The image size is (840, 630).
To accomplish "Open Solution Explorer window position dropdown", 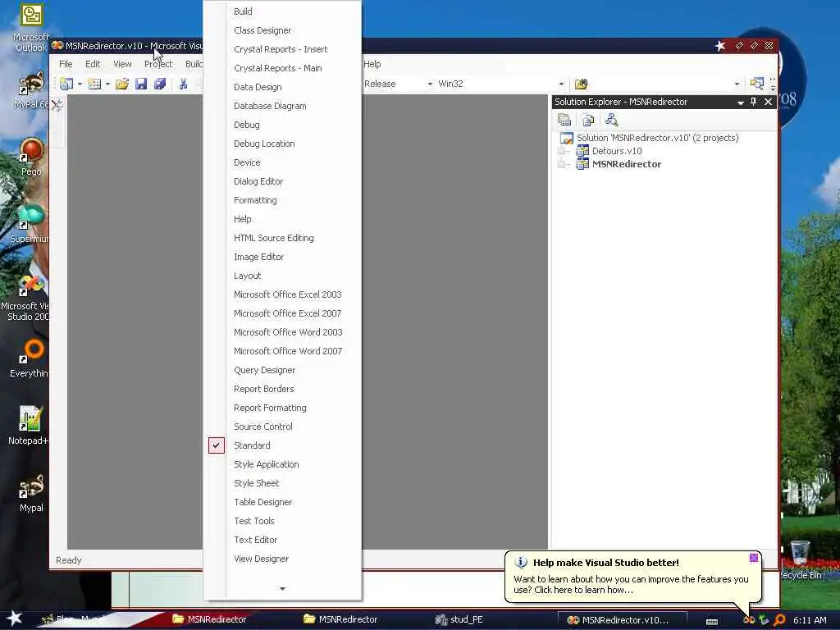I will (741, 102).
